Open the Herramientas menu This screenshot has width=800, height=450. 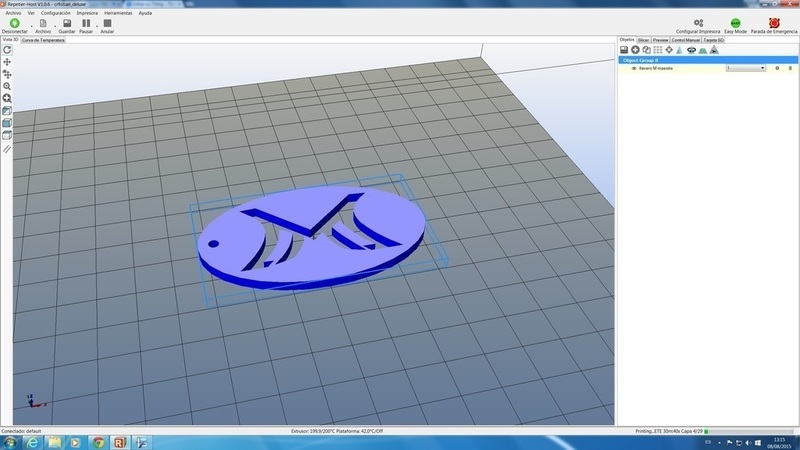coord(117,13)
